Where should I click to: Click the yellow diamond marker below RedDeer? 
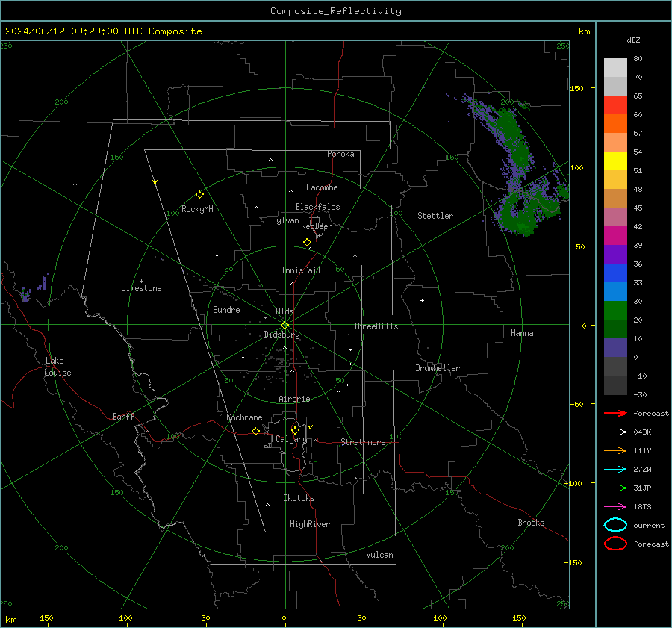tap(308, 243)
